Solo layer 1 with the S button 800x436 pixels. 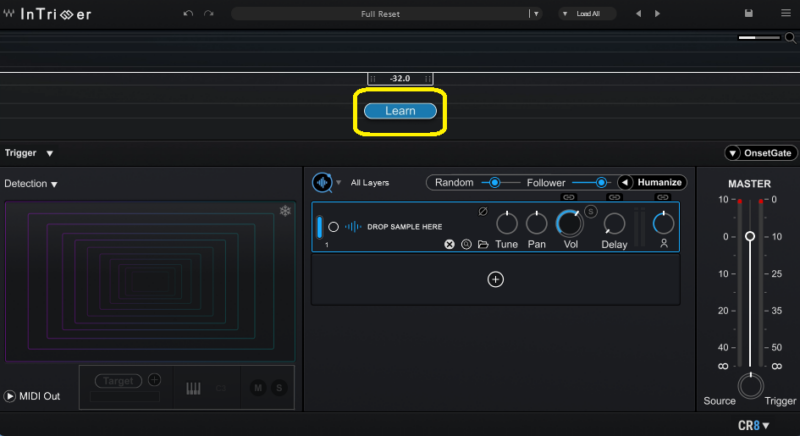[591, 211]
